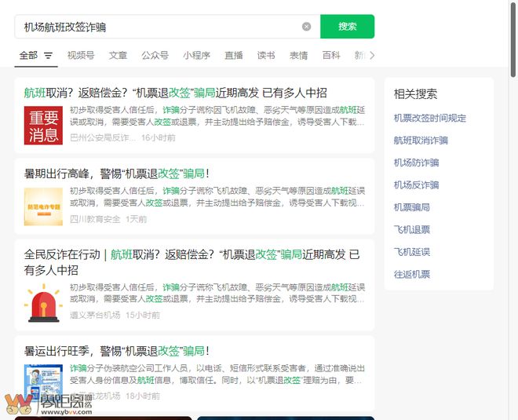The image size is (518, 420).
Task: Click the red 重要消息 thumbnail
Action: tap(43, 126)
